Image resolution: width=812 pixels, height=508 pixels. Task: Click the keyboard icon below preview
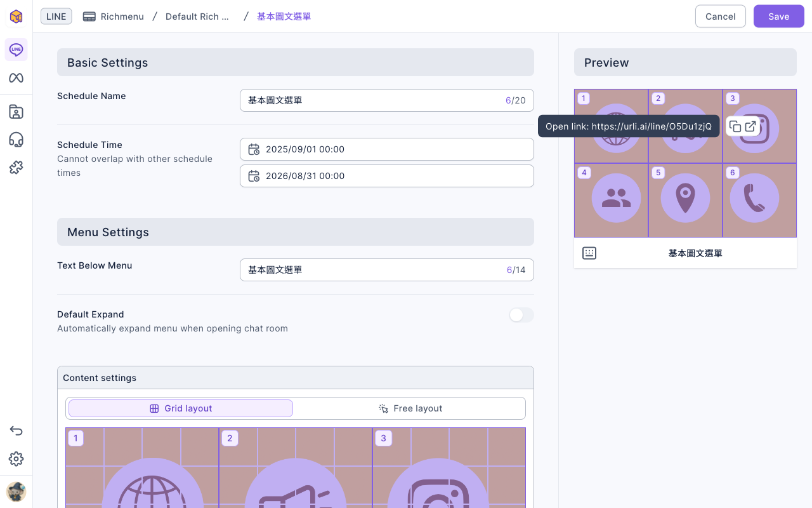tap(589, 253)
